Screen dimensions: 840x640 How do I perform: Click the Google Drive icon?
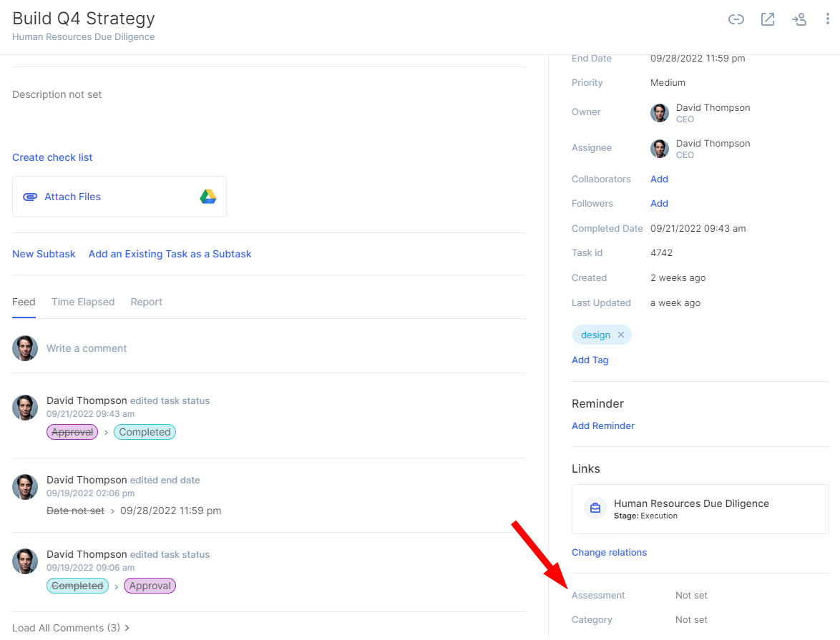(208, 197)
